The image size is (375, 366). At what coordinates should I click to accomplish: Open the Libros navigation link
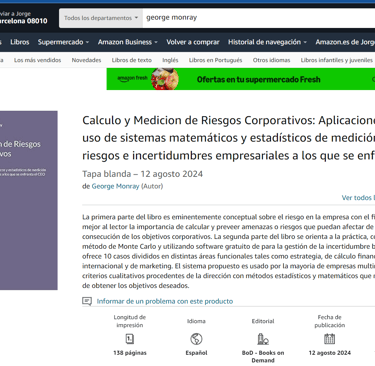(x=20, y=42)
